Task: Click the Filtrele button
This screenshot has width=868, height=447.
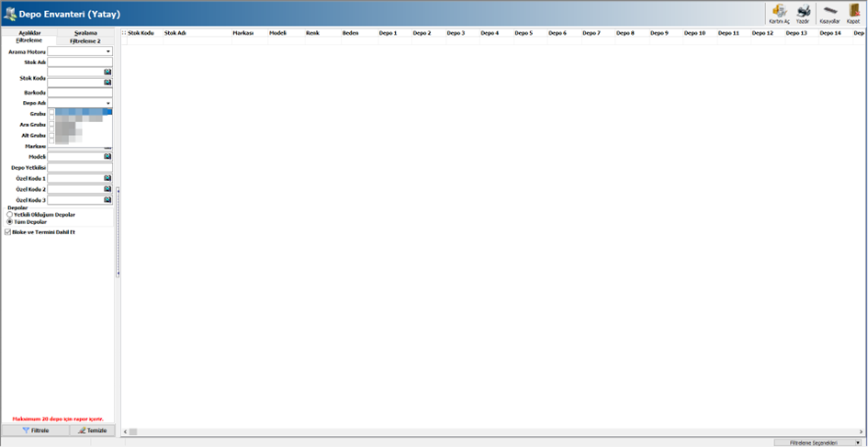Action: pyautogui.click(x=36, y=430)
